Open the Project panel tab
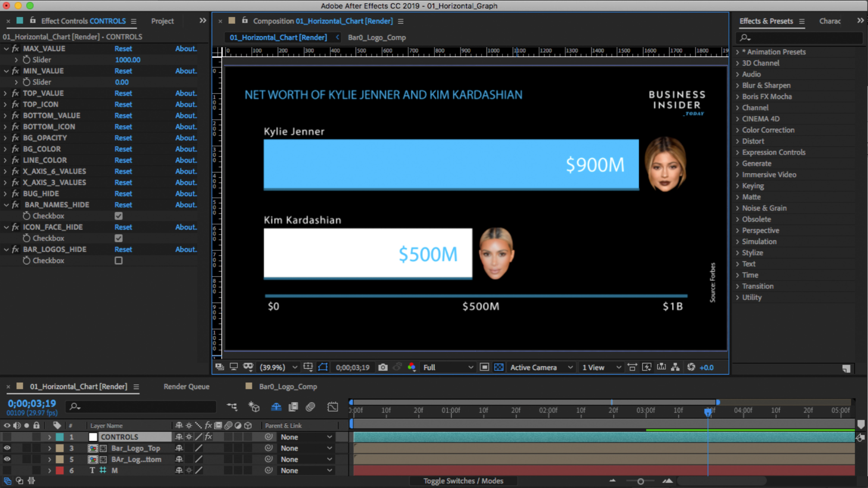This screenshot has height=488, width=868. (162, 21)
